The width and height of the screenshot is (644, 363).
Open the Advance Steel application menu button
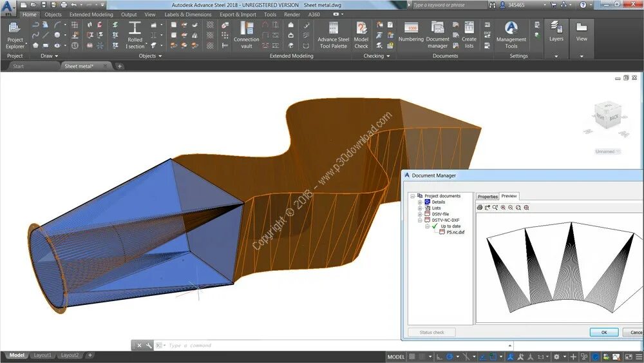tap(7, 8)
